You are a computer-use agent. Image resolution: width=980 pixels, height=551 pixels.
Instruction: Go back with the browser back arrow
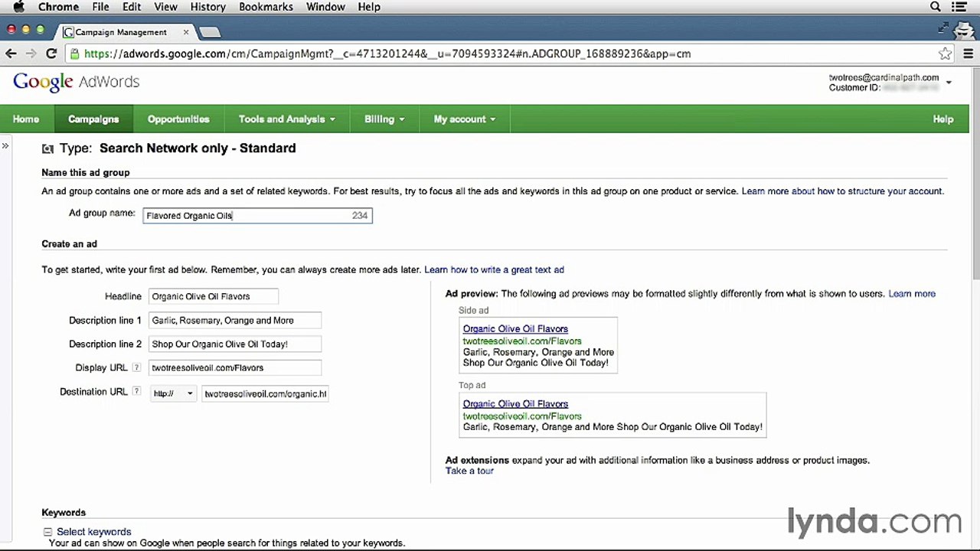[x=11, y=54]
